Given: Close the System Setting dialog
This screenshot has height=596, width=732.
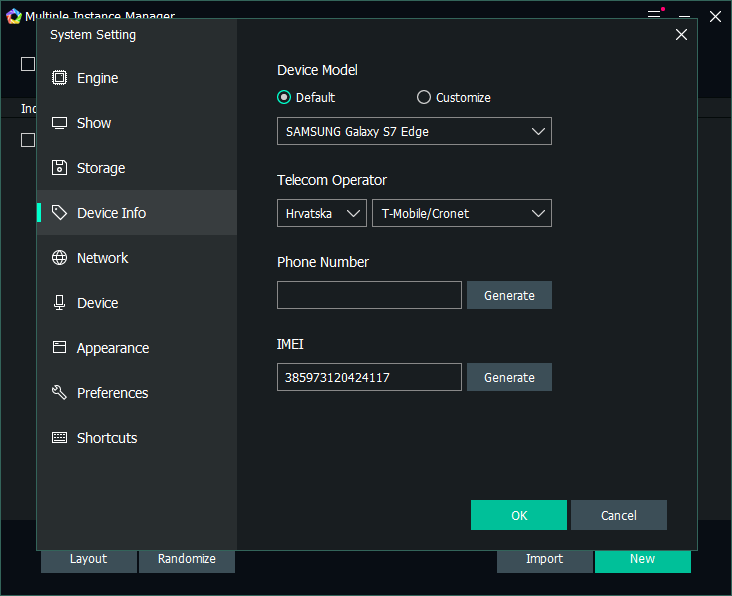Looking at the screenshot, I should tap(681, 35).
